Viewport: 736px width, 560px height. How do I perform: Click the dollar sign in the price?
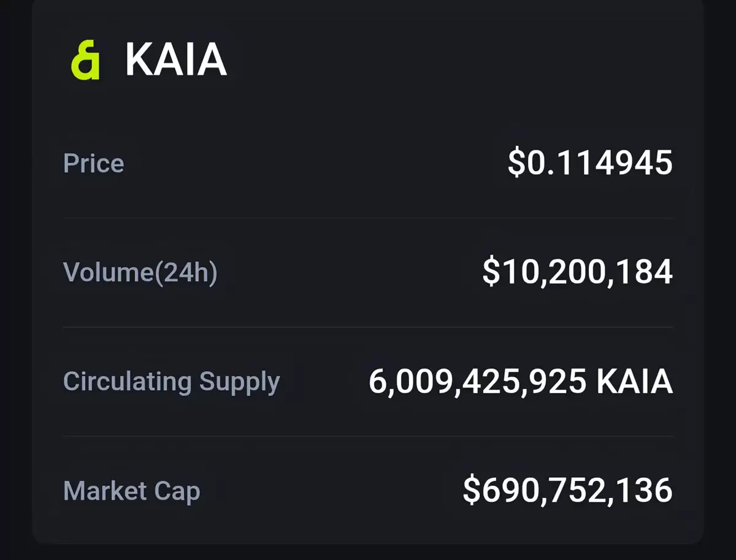[x=517, y=163]
